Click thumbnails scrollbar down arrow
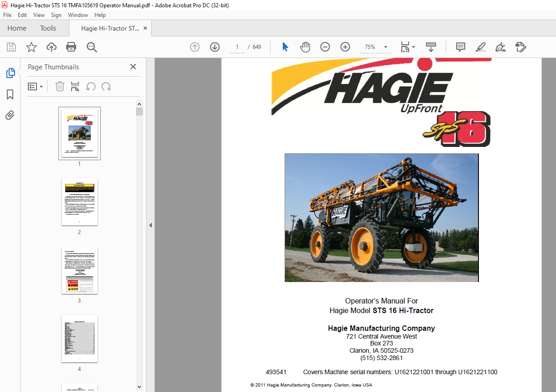The height and width of the screenshot is (392, 556). click(140, 387)
